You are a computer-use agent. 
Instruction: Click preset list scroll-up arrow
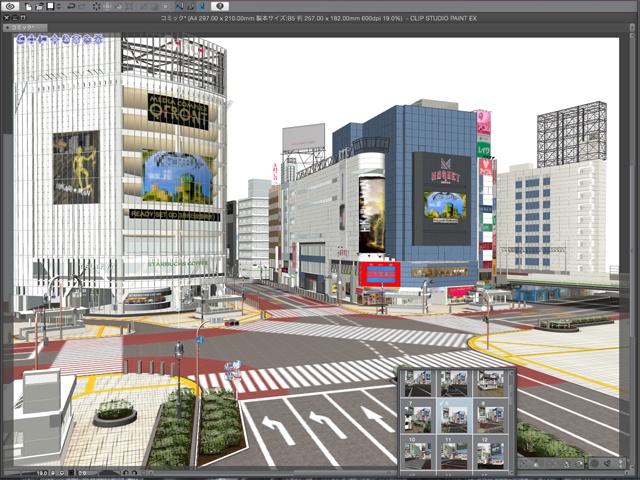[511, 373]
